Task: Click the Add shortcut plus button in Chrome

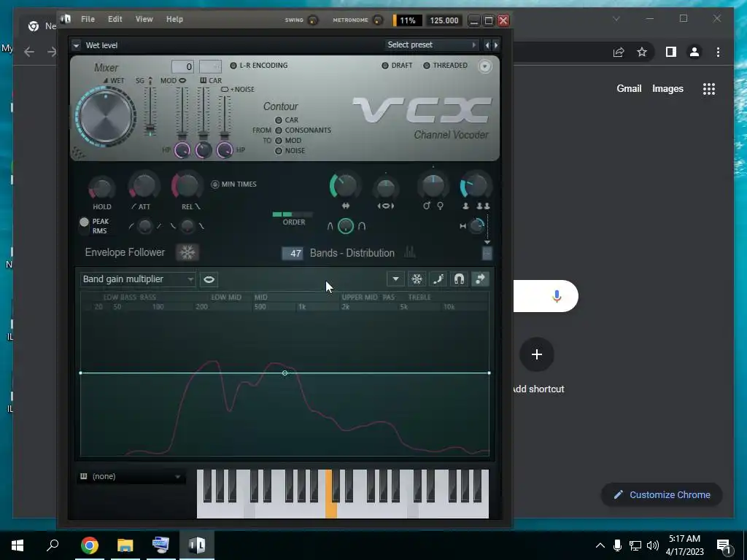Action: click(536, 355)
